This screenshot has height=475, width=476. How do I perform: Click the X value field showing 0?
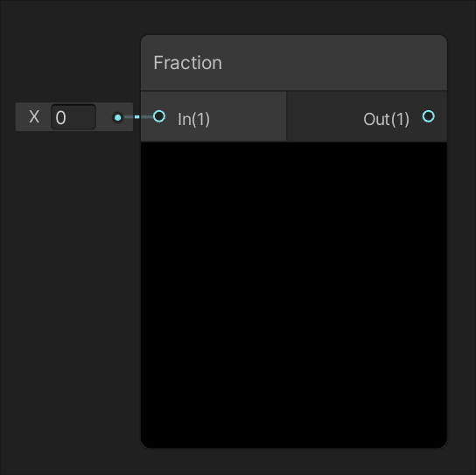point(73,117)
